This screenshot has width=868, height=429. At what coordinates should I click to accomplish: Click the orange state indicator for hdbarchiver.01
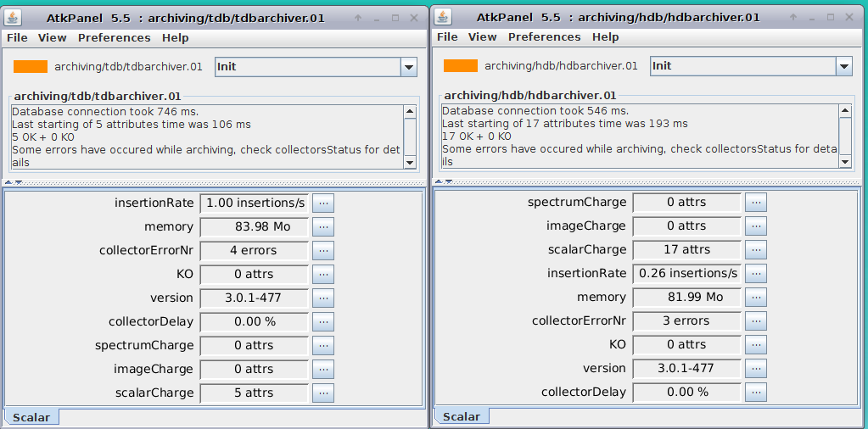point(460,66)
